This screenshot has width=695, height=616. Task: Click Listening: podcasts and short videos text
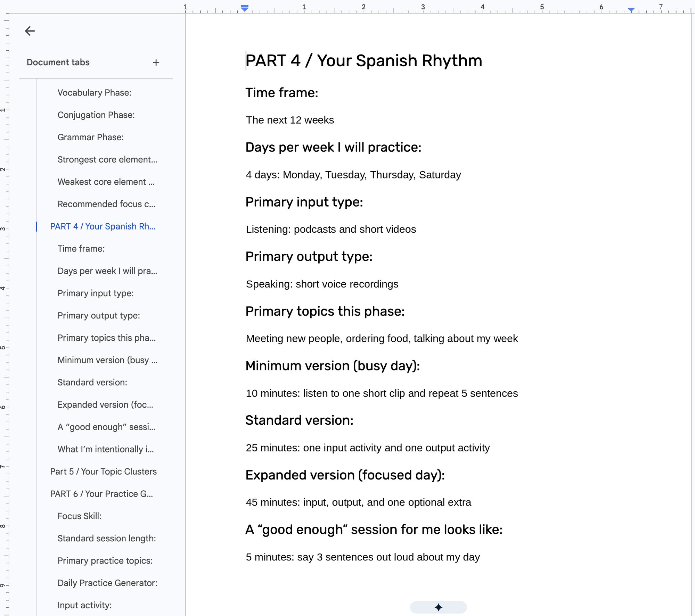pos(331,229)
